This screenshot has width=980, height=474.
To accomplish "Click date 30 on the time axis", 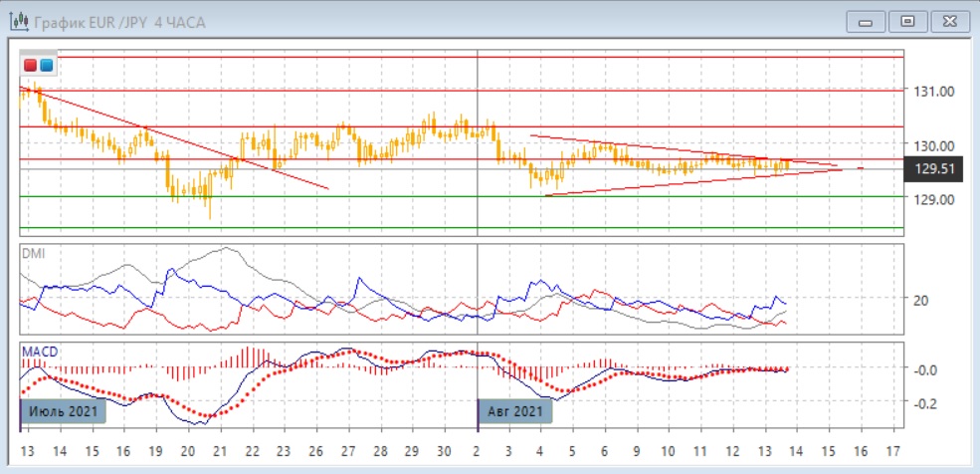I will [444, 449].
